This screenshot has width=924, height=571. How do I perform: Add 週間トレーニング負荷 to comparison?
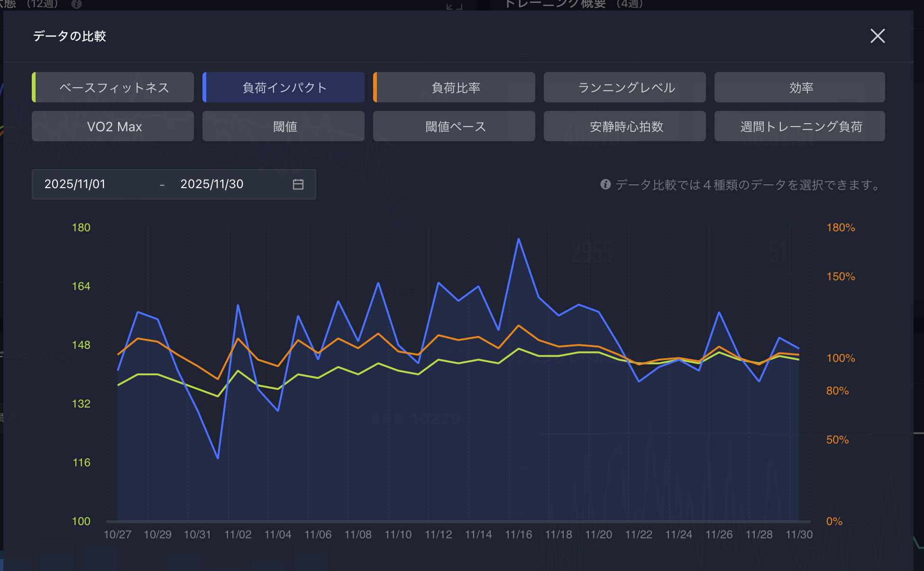(x=800, y=127)
